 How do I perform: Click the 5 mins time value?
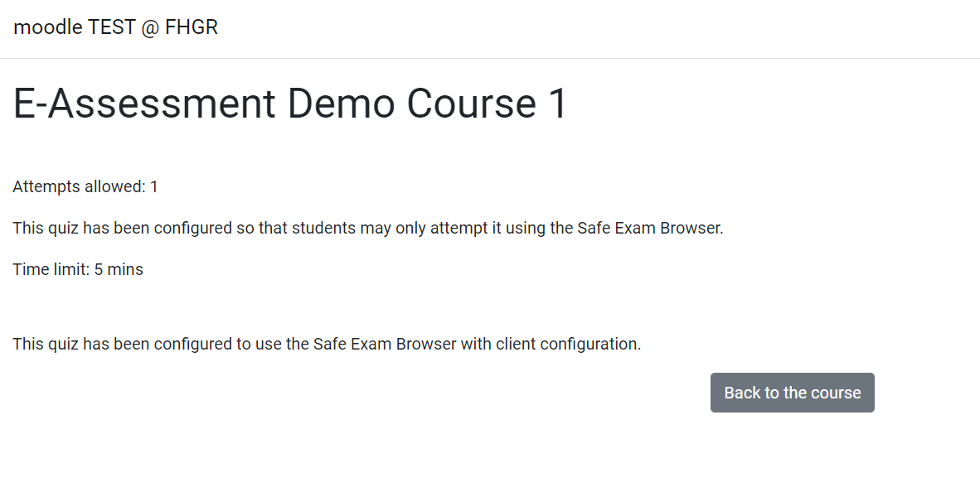coord(119,269)
